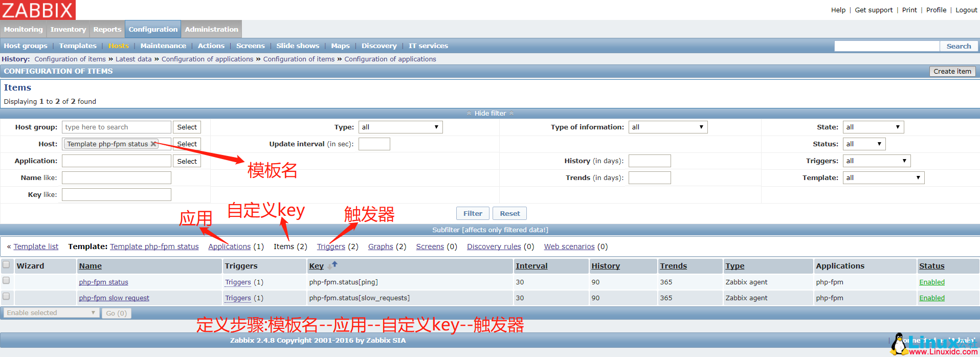980x357 pixels.
Task: Sort items by Interval column
Action: (x=531, y=266)
